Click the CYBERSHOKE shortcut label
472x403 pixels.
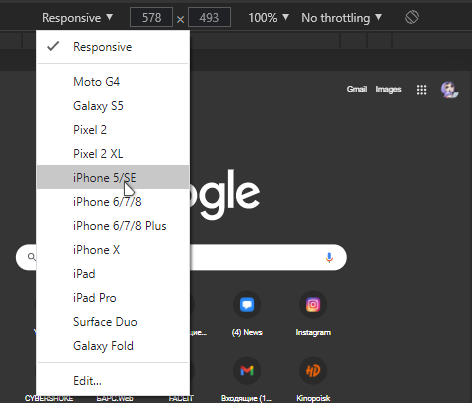pyautogui.click(x=49, y=398)
